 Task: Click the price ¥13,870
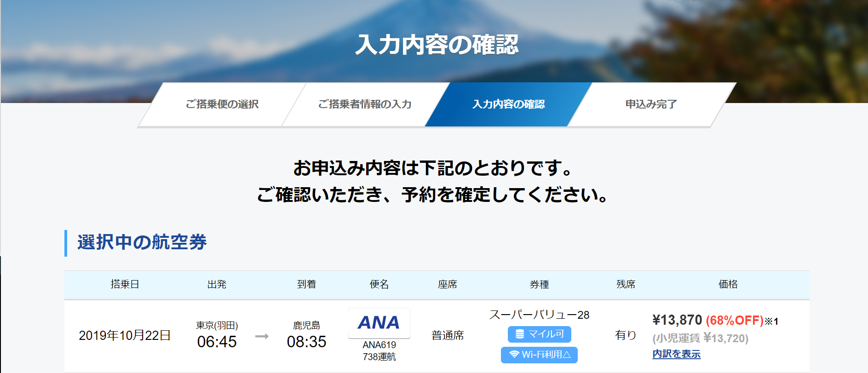pos(677,320)
